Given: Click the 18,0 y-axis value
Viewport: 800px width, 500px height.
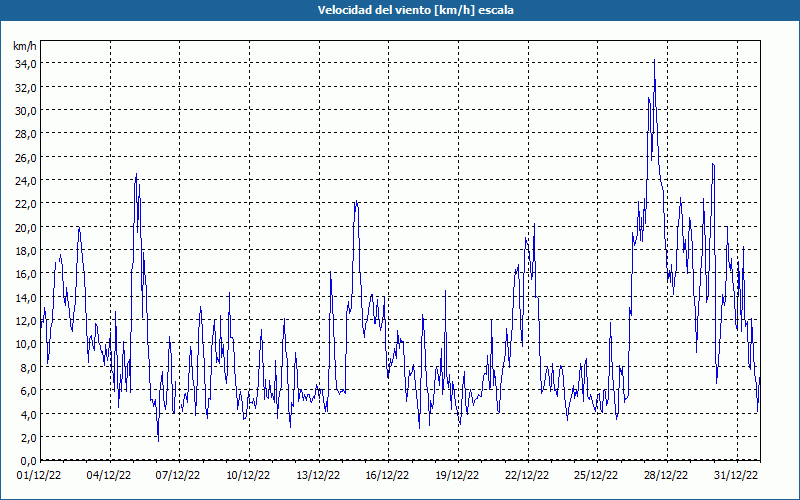Looking at the screenshot, I should point(27,251).
